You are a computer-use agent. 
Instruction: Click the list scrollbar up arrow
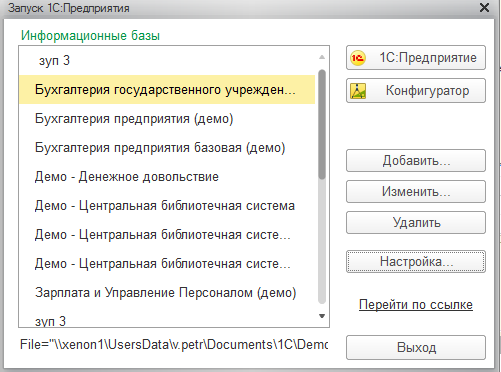click(322, 57)
